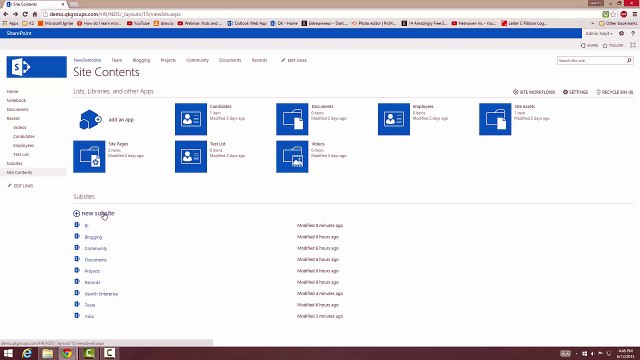Open the Windows Start button

click(8, 353)
